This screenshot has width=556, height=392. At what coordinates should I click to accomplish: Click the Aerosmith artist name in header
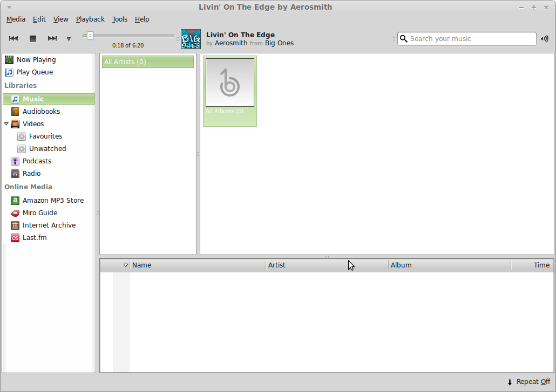231,43
